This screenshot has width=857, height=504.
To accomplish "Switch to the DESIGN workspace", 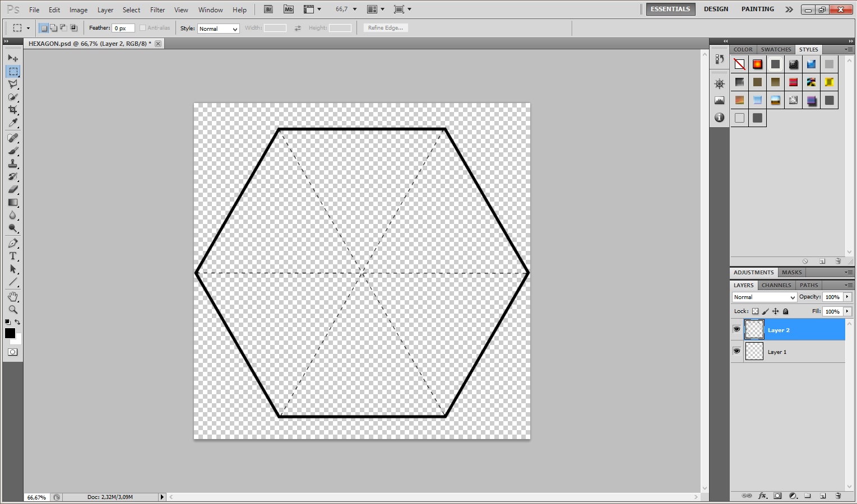I will (716, 9).
